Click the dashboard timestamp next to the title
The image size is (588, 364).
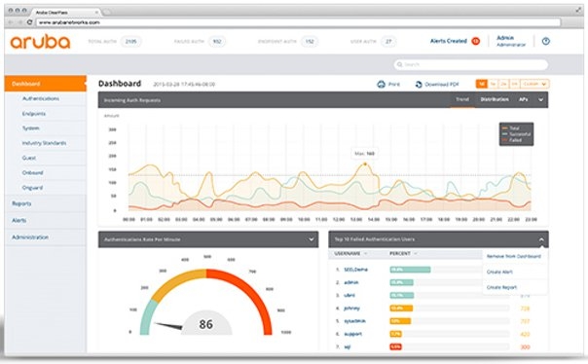[x=184, y=85]
